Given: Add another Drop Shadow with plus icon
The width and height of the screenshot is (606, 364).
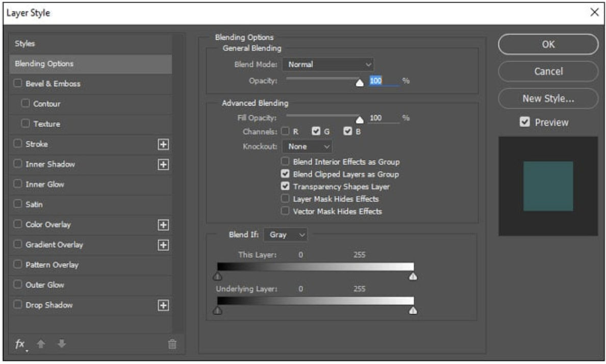Looking at the screenshot, I should 163,305.
